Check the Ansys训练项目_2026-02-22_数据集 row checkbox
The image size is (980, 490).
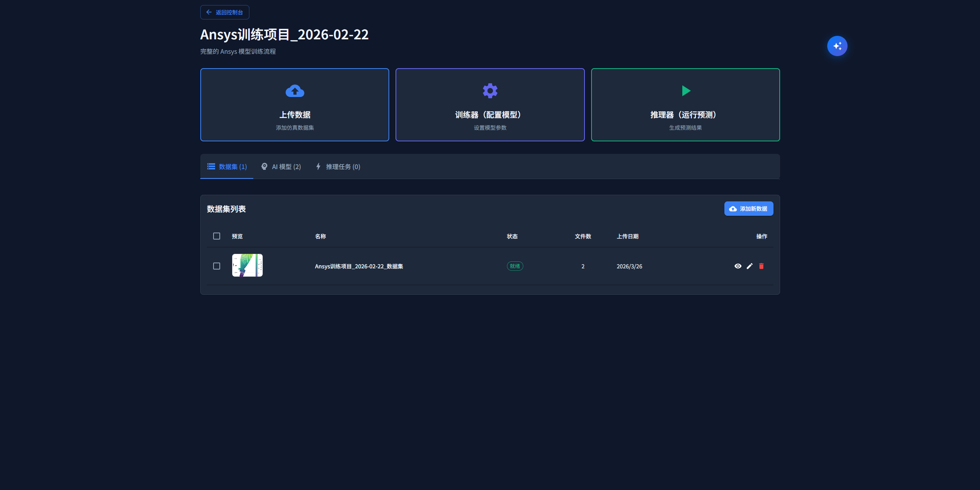coord(217,266)
